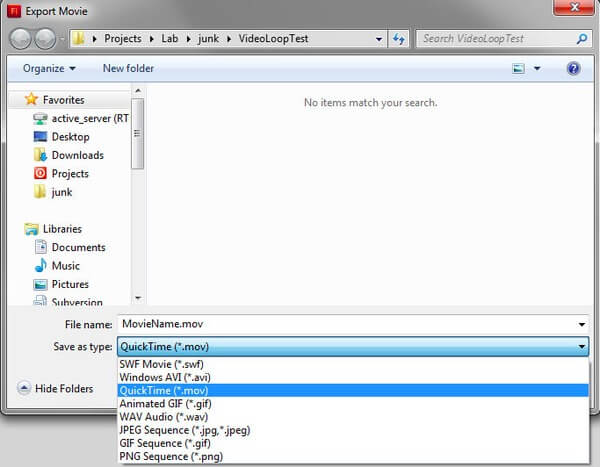Select Desktop in the navigation pane

tap(70, 137)
